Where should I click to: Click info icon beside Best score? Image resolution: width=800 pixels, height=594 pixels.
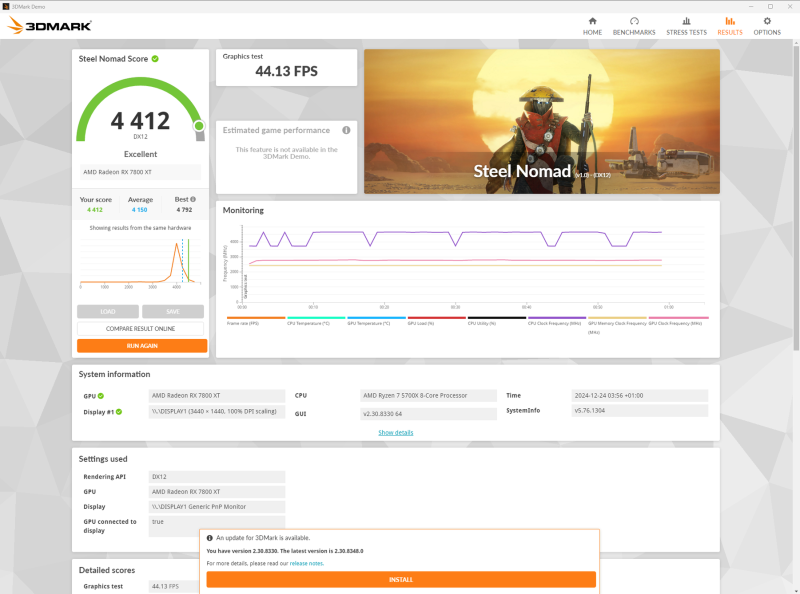pyautogui.click(x=193, y=200)
